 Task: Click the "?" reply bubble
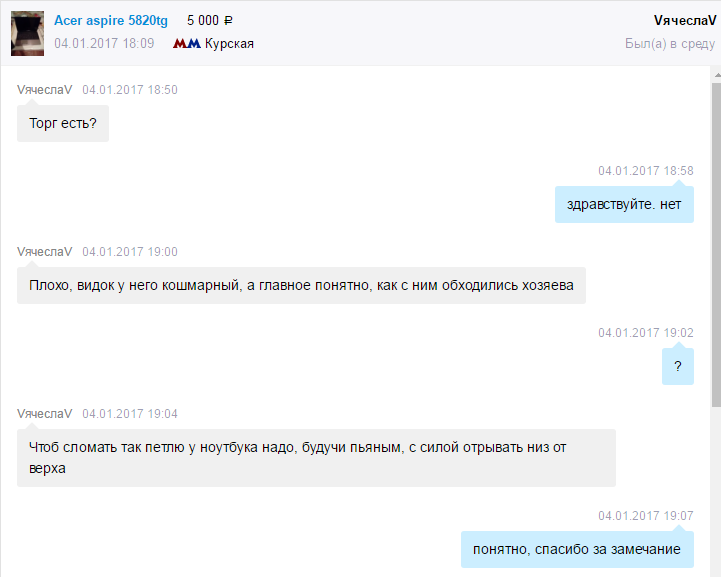[677, 367]
